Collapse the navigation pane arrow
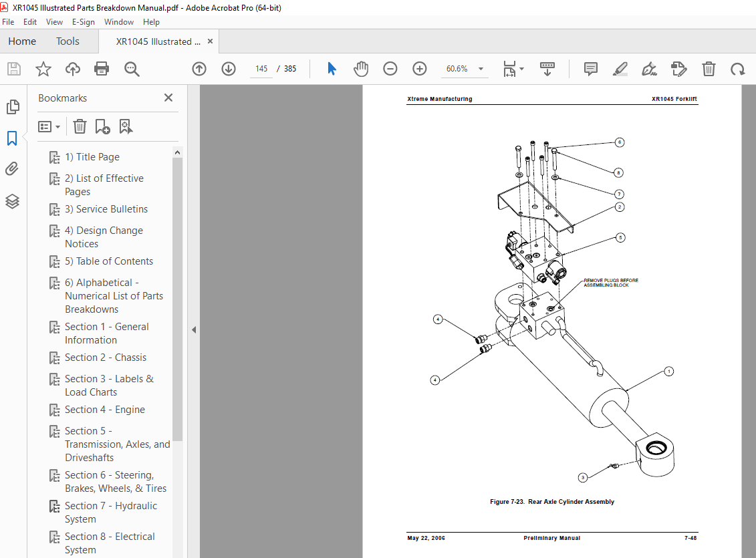Image resolution: width=756 pixels, height=558 pixels. tap(194, 330)
